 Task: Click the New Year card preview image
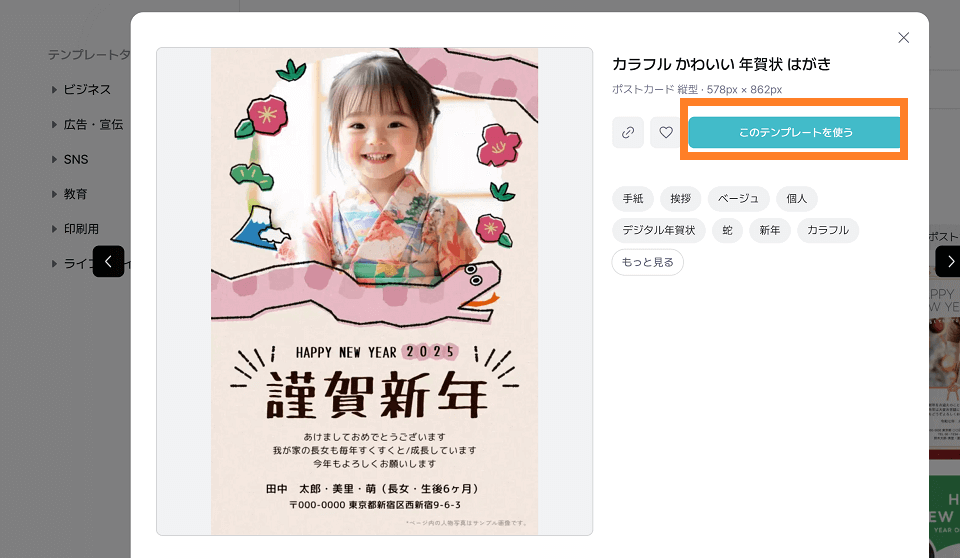tap(374, 290)
